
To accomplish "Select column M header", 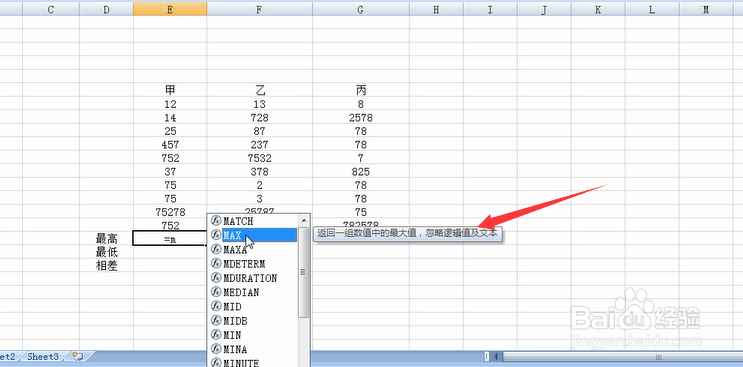I will (706, 9).
